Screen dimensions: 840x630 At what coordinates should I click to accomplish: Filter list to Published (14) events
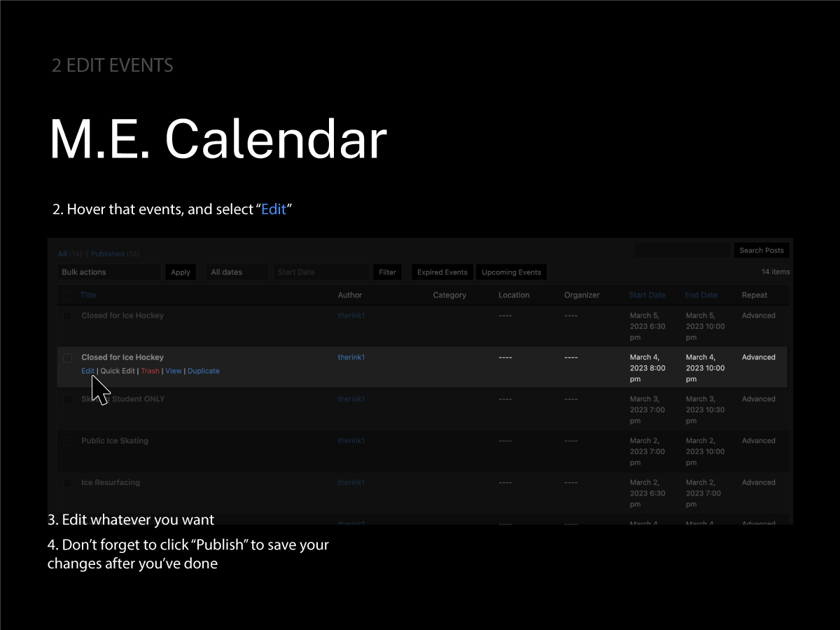(x=115, y=254)
